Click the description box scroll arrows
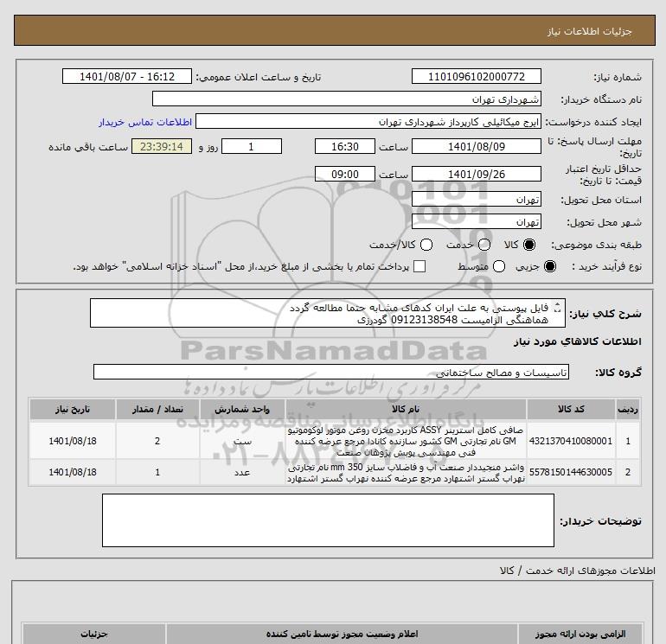This screenshot has height=644, width=666. [x=558, y=308]
